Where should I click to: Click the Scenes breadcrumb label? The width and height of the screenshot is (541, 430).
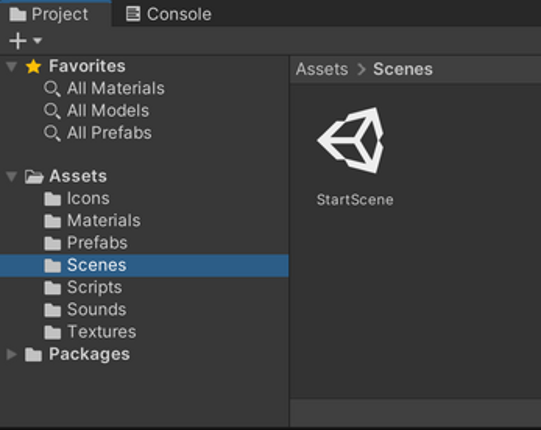pyautogui.click(x=403, y=69)
